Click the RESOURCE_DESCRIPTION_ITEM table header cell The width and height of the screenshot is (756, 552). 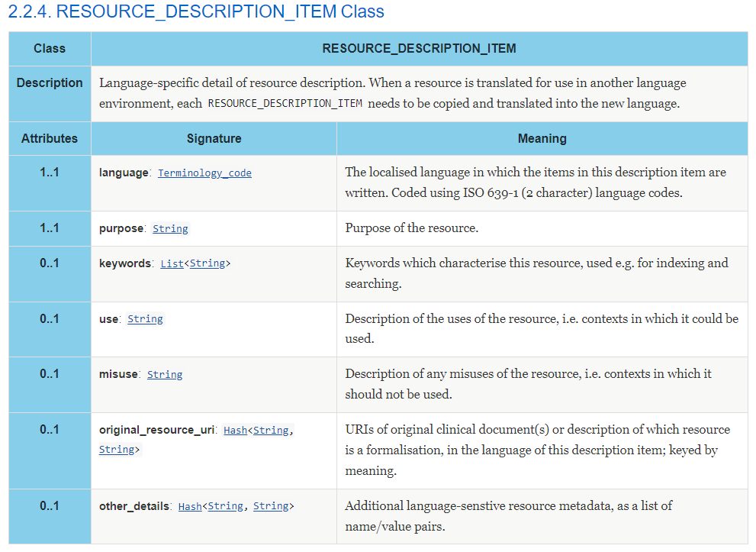(419, 49)
